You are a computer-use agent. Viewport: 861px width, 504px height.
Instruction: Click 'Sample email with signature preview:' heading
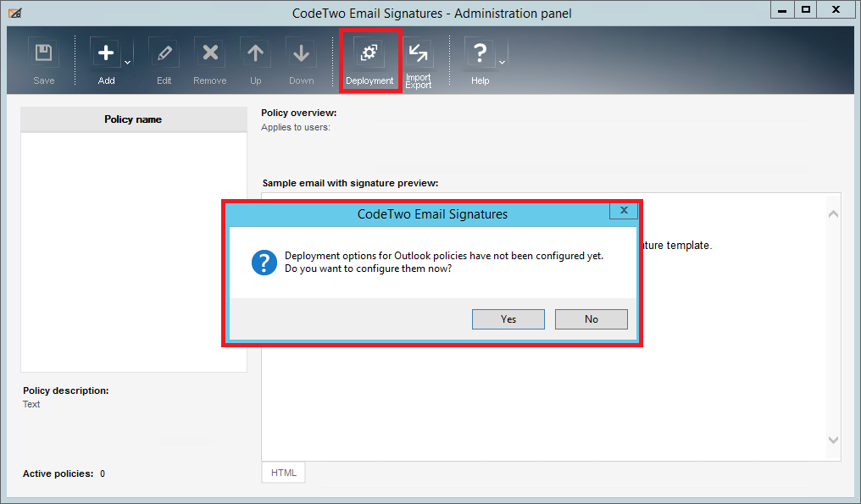click(350, 183)
